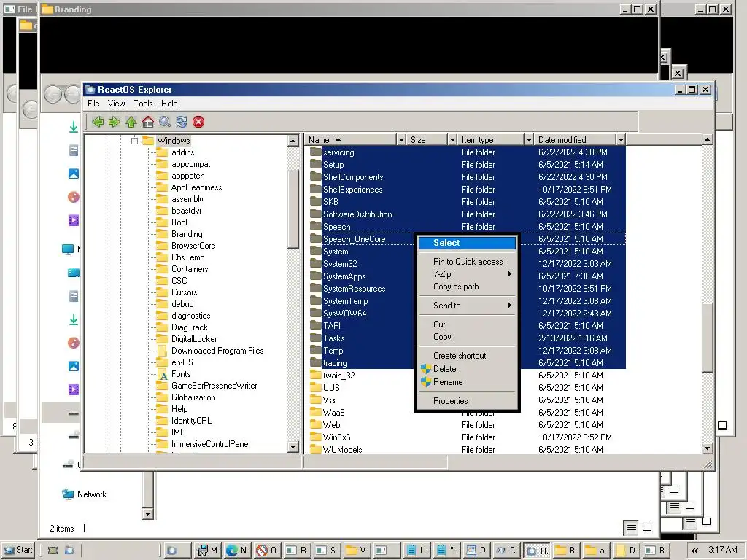Click the ReactOS Explorer title bar icon

(90, 90)
